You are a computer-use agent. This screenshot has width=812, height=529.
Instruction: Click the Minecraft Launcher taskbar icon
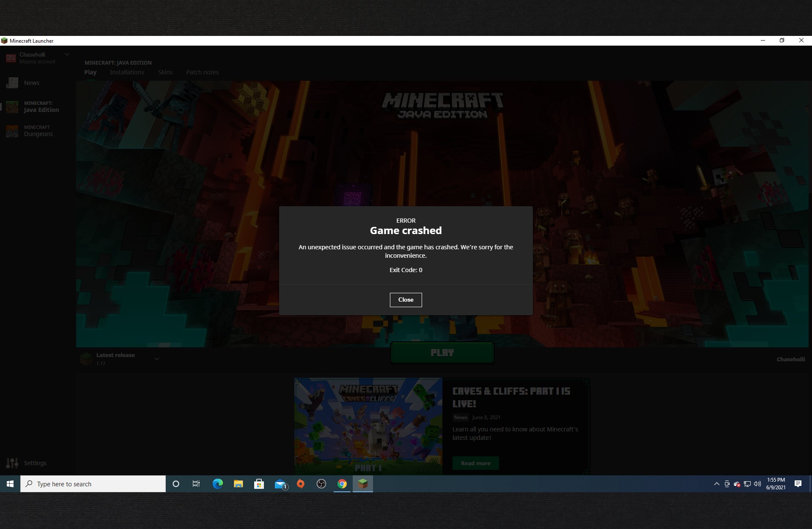[x=362, y=484]
